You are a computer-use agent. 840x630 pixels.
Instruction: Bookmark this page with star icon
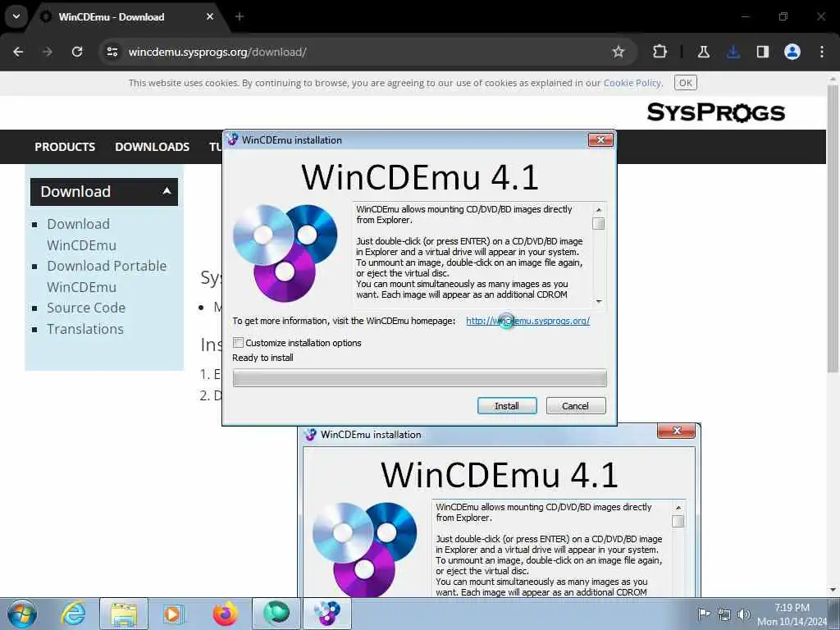(x=619, y=52)
